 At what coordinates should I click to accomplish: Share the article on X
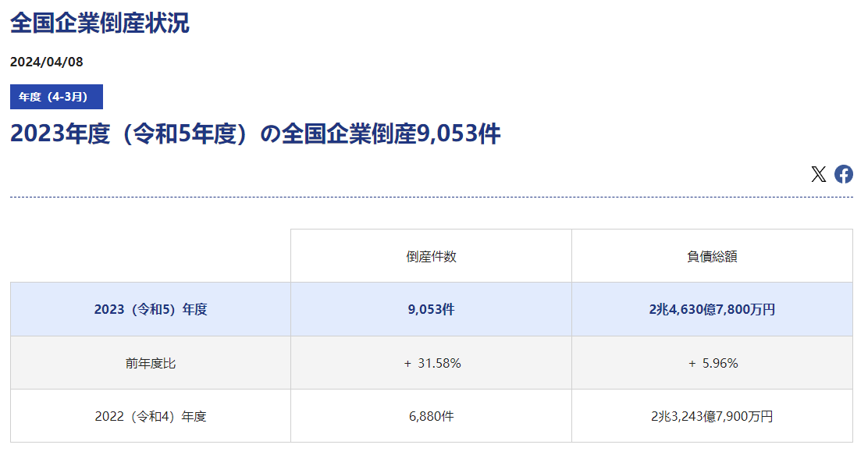tap(818, 174)
